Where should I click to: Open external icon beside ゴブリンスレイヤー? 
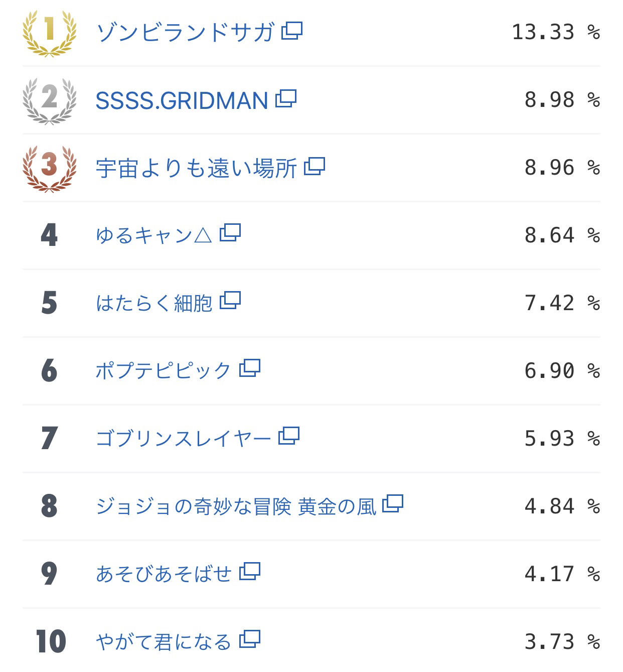289,436
